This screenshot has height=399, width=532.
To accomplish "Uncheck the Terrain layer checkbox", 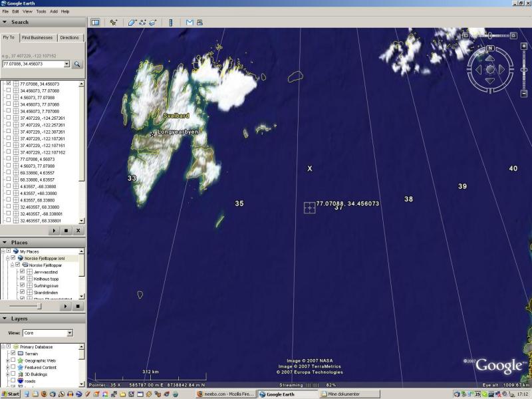I will (x=13, y=354).
